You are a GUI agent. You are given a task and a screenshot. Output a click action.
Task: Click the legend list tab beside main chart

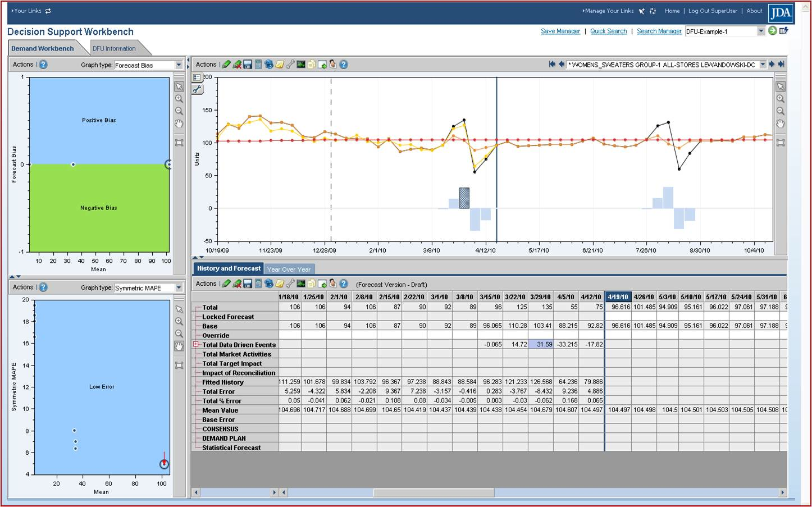(198, 77)
